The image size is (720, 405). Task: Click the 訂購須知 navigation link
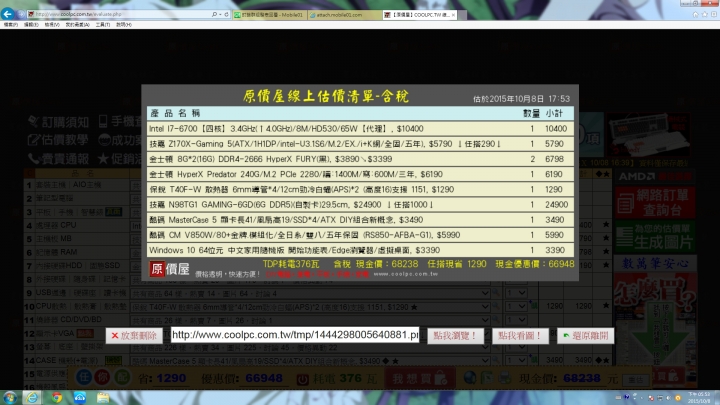58,122
